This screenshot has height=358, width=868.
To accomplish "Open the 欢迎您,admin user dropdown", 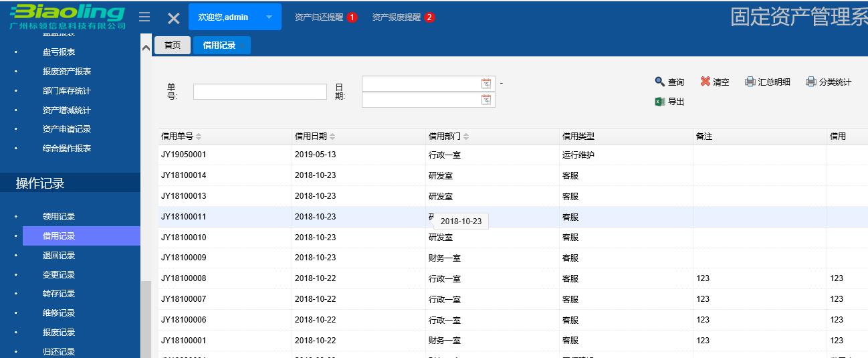I will (x=235, y=17).
